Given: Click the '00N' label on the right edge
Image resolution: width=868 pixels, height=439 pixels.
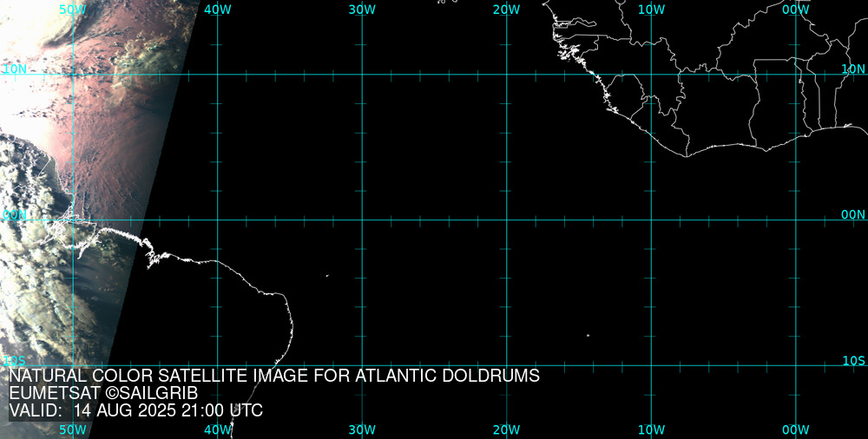Looking at the screenshot, I should [x=853, y=215].
